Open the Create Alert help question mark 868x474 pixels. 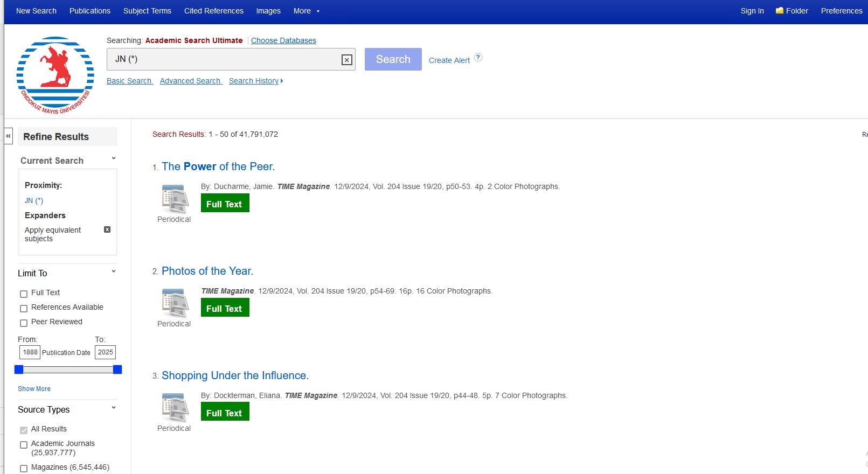(x=478, y=58)
